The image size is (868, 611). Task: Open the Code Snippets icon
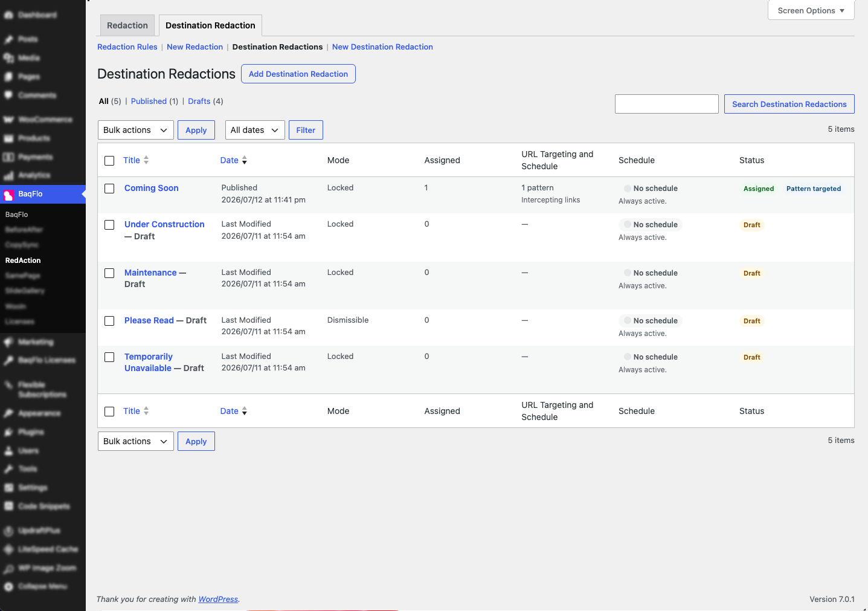tap(9, 506)
